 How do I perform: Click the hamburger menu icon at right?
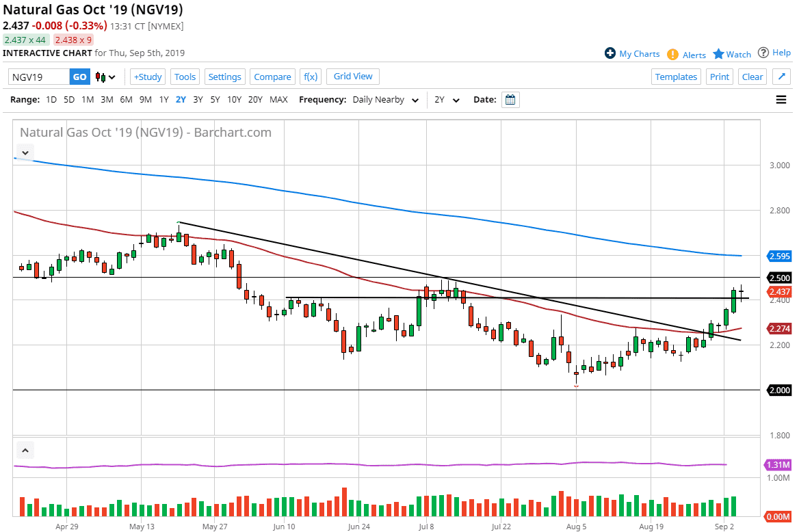point(781,100)
